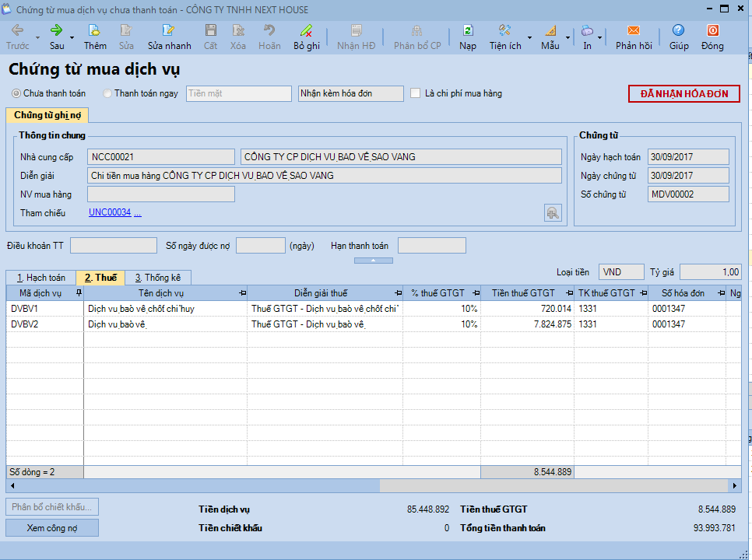Click the 7.824.875 tax amount cell
Viewport: 752px width, 560px height.
[528, 324]
